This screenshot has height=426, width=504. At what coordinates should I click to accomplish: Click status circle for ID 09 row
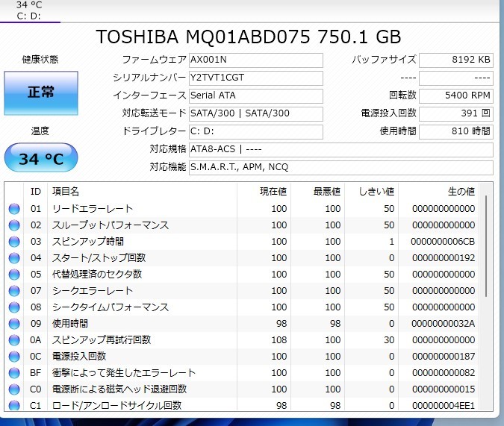[14, 324]
